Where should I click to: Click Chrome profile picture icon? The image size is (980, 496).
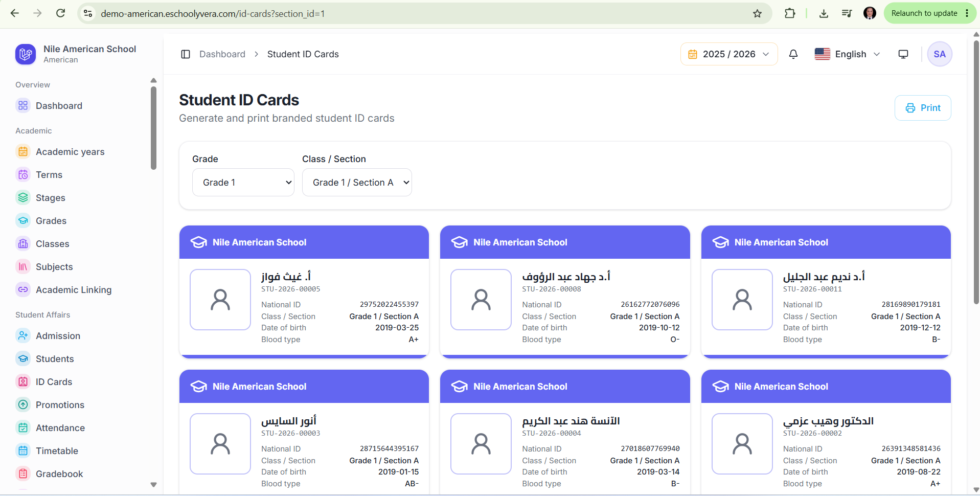coord(870,13)
